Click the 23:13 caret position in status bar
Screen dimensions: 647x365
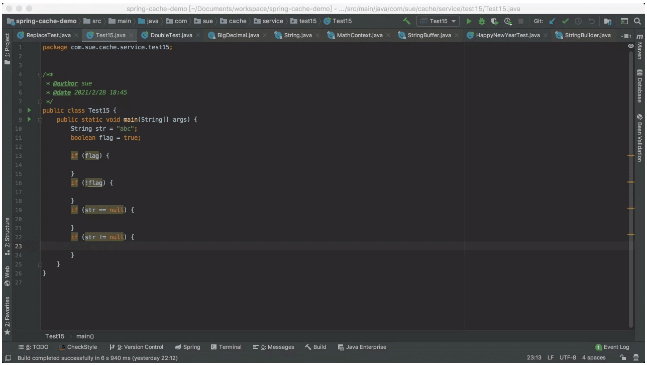[x=534, y=358]
